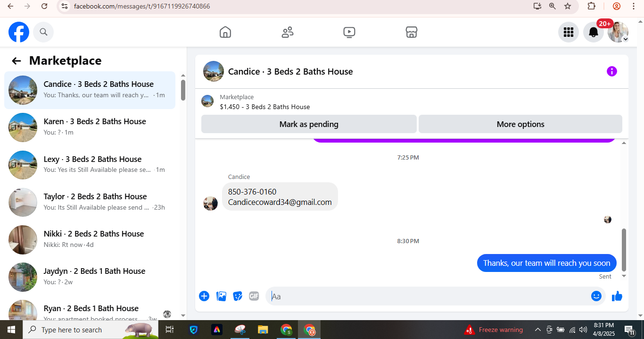Click conversation list scrollbar thumb

pos(183,90)
